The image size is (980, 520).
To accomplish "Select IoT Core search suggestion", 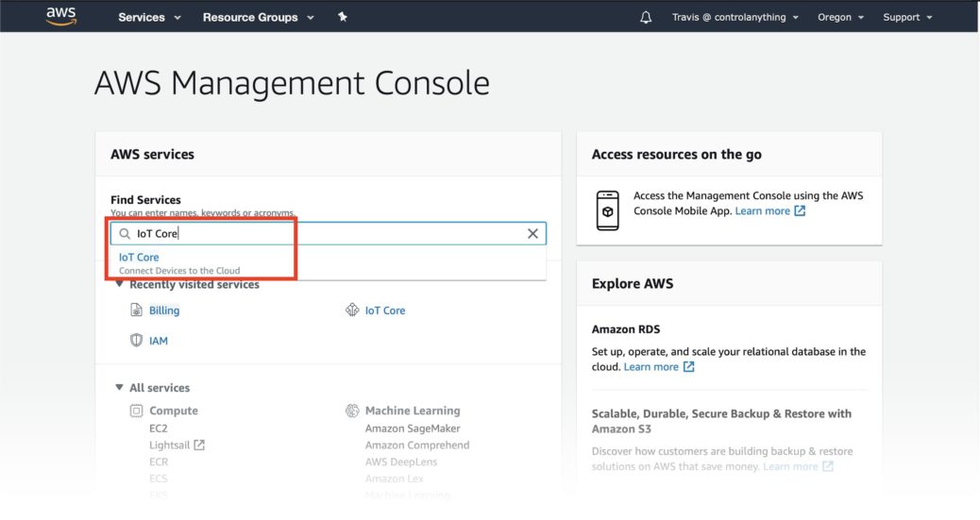I will pos(139,257).
